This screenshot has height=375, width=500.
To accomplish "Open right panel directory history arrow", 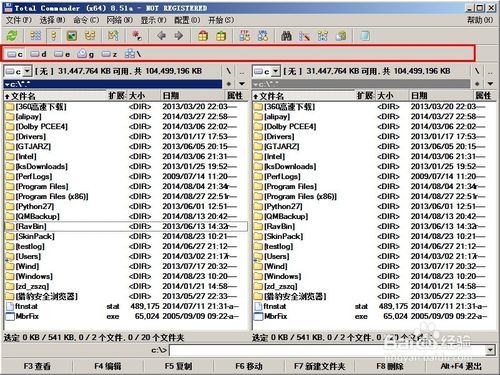I will [490, 84].
